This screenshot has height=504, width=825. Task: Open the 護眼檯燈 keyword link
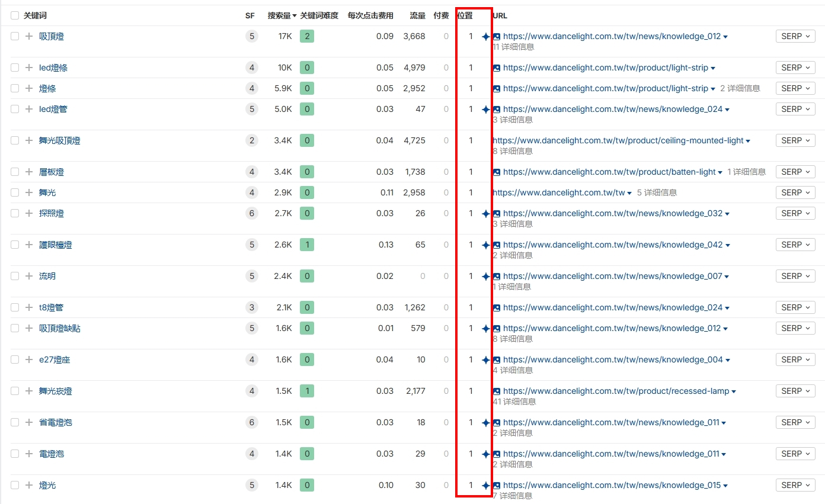(56, 245)
